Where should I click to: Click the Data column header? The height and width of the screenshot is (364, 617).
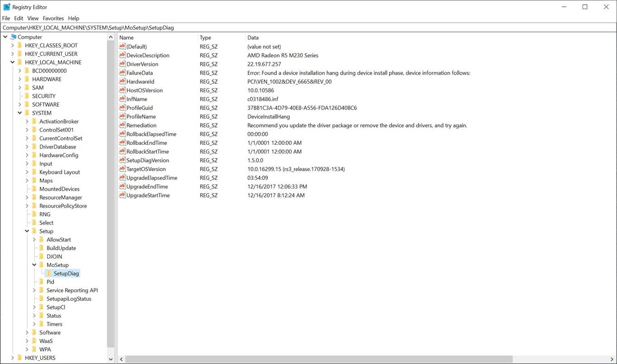coord(253,38)
